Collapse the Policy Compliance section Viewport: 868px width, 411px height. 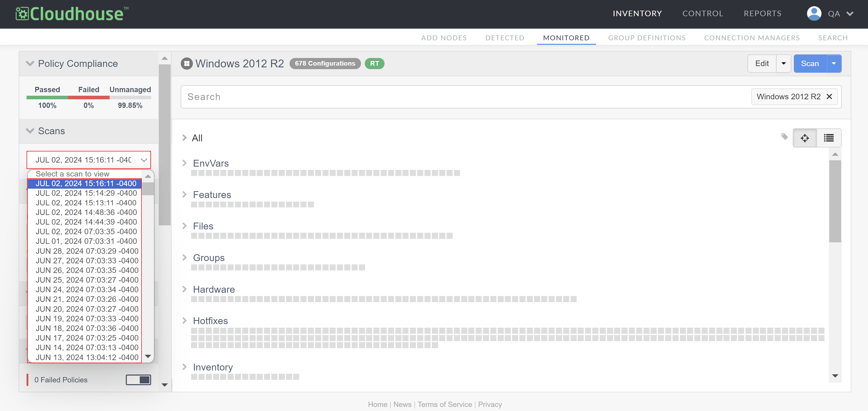point(30,63)
